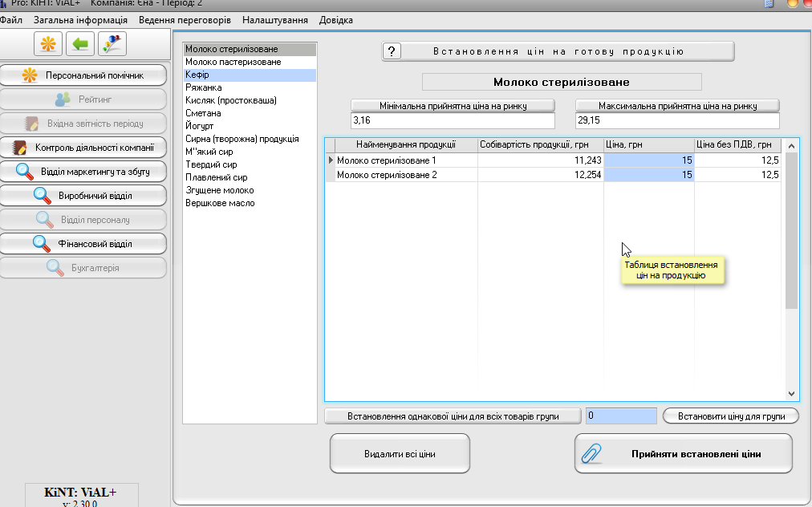
Task: Click the Бухгалтерія button
Action: [x=83, y=268]
